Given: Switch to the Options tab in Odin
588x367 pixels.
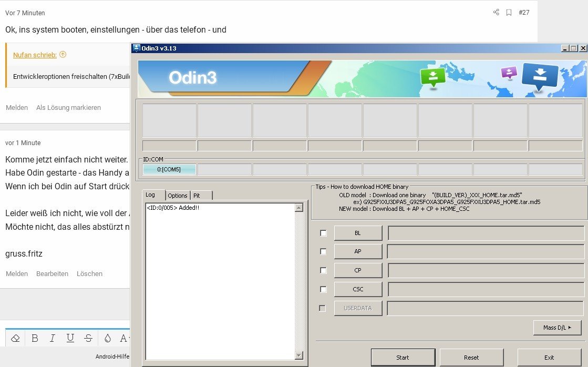Looking at the screenshot, I should 178,196.
